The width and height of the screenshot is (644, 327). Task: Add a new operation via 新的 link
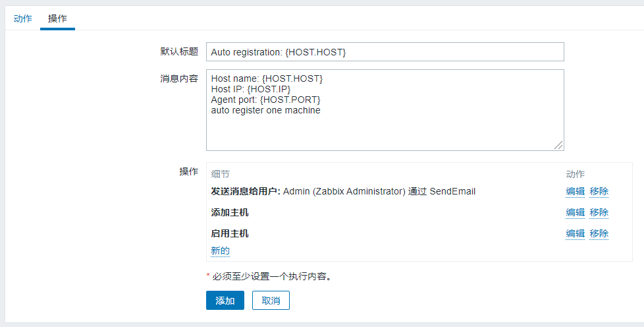click(220, 251)
